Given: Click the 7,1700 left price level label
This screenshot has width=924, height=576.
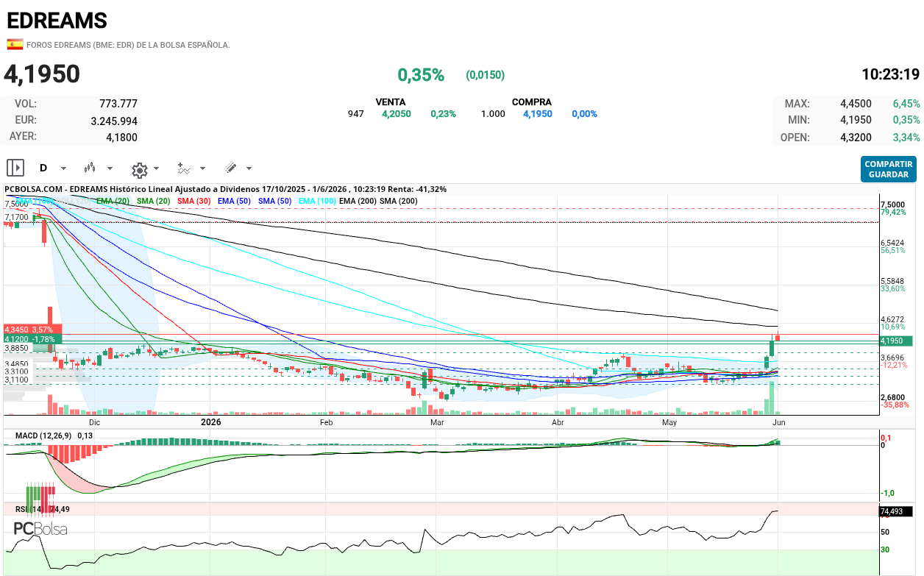Looking at the screenshot, I should (16, 218).
